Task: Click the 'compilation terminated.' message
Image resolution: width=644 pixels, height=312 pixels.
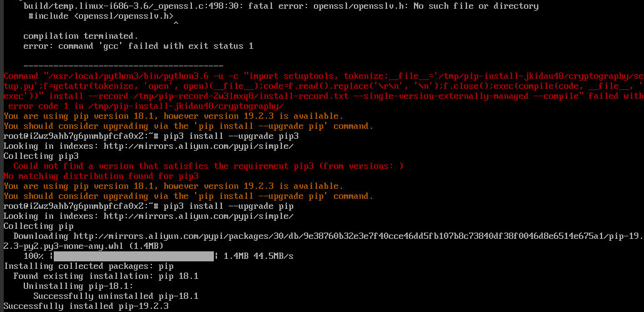Action: point(81,36)
